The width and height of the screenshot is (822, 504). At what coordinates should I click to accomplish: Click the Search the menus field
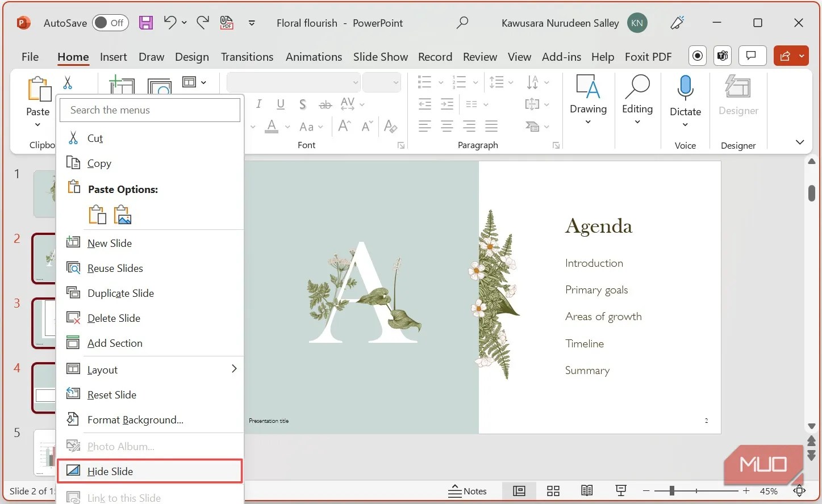point(150,110)
